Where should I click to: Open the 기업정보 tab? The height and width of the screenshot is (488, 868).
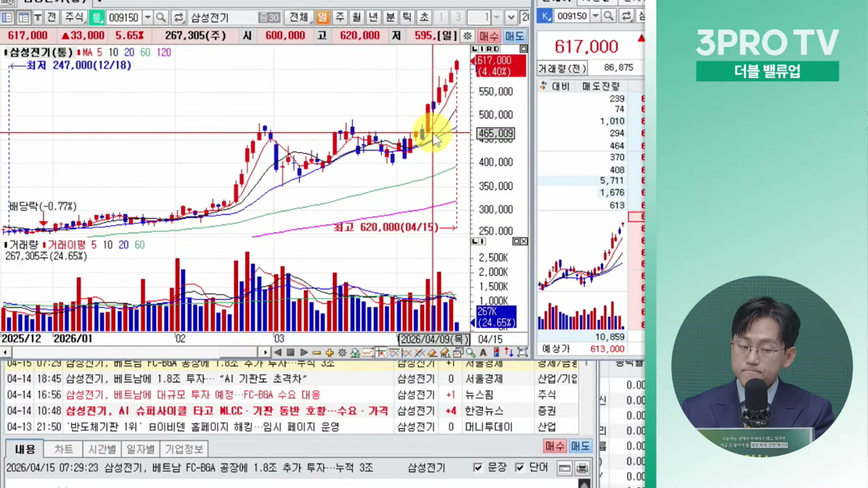184,449
